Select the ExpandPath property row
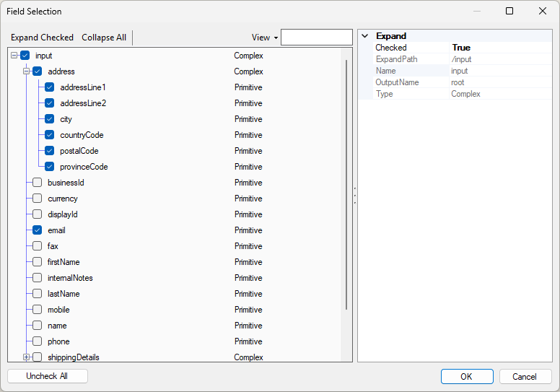This screenshot has width=560, height=392. point(463,59)
